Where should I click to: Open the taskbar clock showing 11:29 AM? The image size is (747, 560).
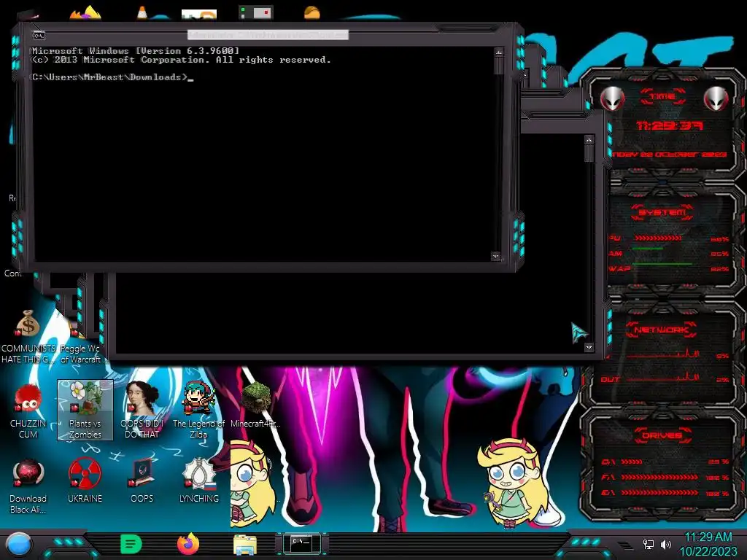click(708, 537)
